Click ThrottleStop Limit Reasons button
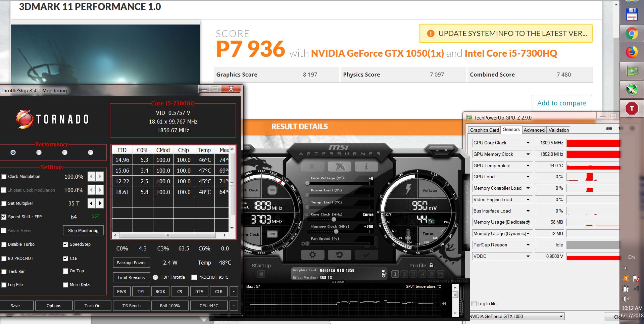This screenshot has width=644, height=324. (132, 278)
